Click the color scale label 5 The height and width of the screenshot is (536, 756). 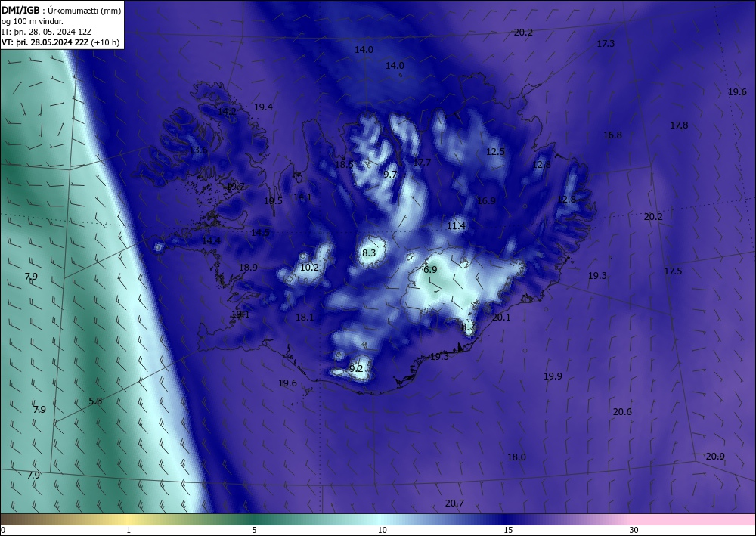(x=254, y=530)
